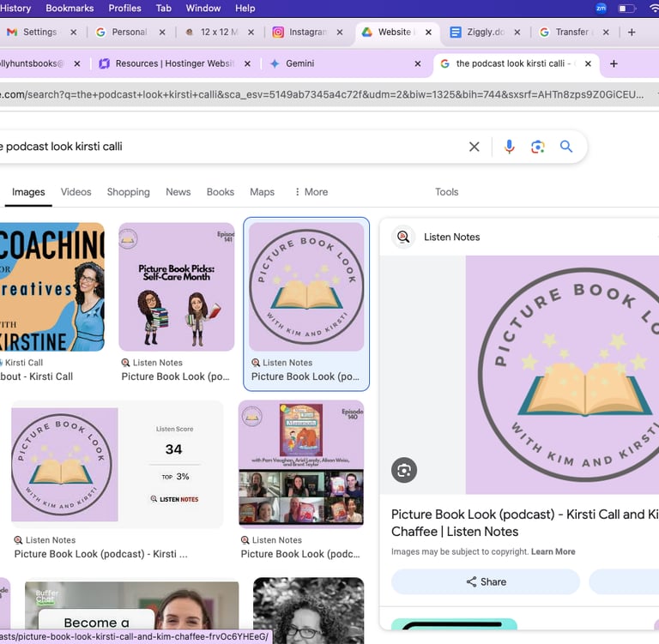Open the Coaching for Creatives image result

point(52,287)
